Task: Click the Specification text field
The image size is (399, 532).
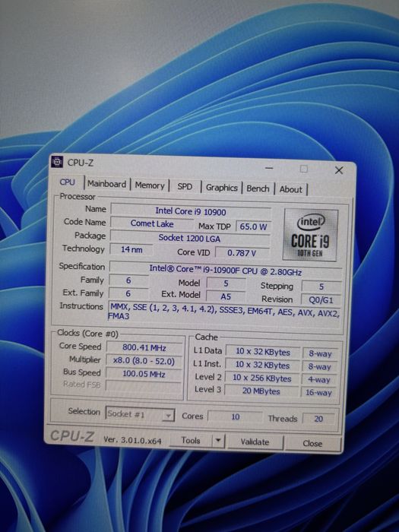Action: pos(225,271)
